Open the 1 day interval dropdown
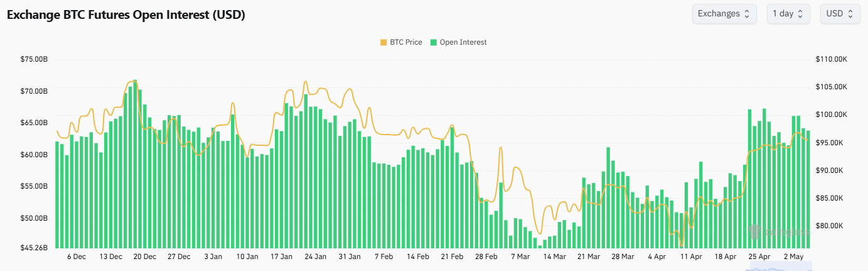 pyautogui.click(x=788, y=14)
